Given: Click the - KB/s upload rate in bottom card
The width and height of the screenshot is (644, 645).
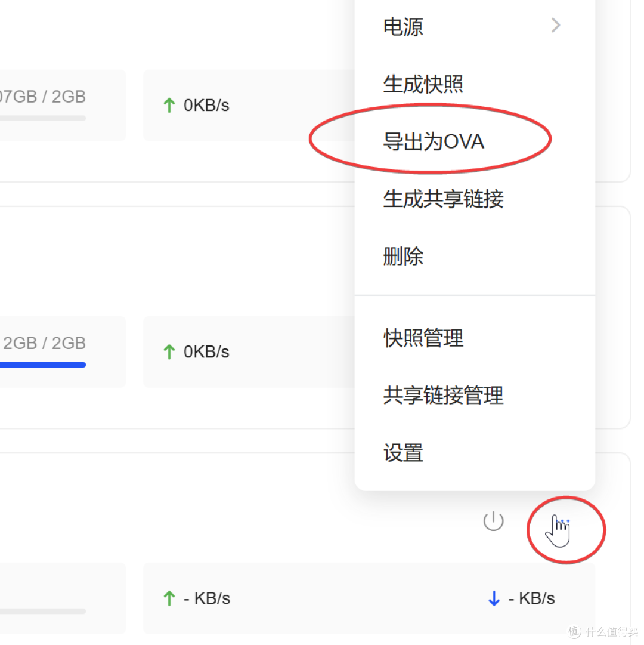Looking at the screenshot, I should (x=207, y=598).
